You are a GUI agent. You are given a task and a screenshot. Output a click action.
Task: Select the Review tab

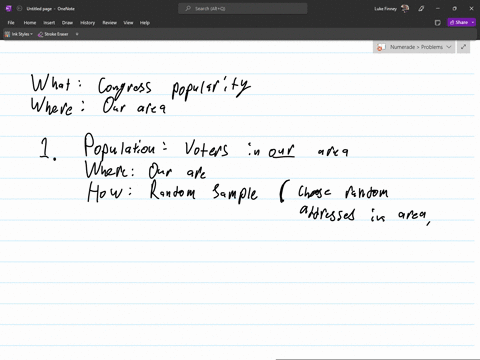(x=109, y=23)
